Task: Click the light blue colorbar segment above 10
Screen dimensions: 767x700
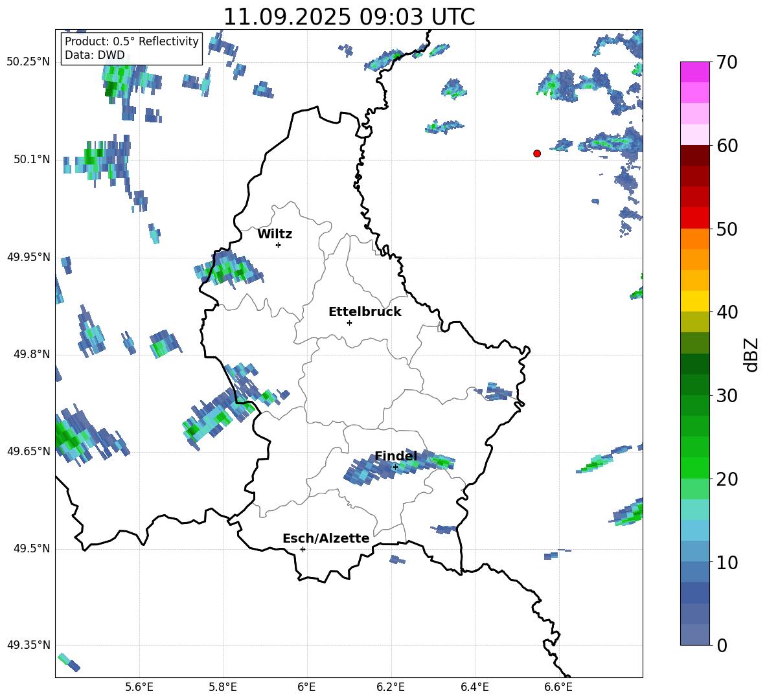Action: point(694,530)
